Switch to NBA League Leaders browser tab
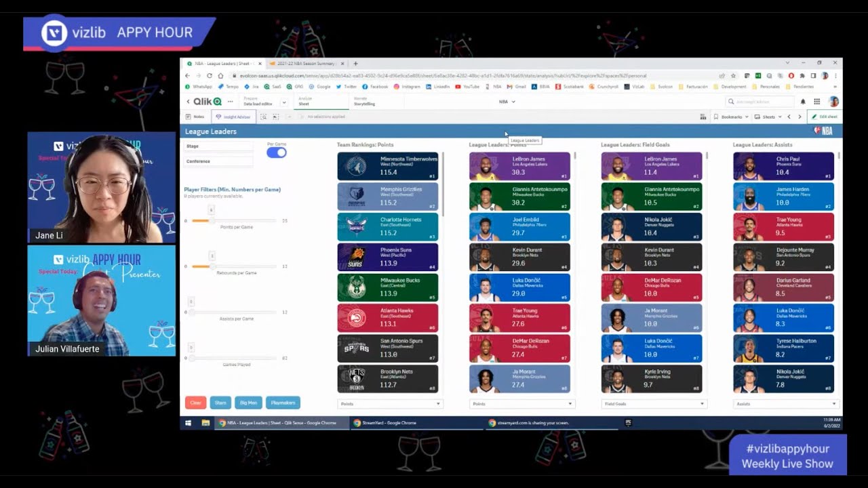The width and height of the screenshot is (868, 488). click(223, 64)
